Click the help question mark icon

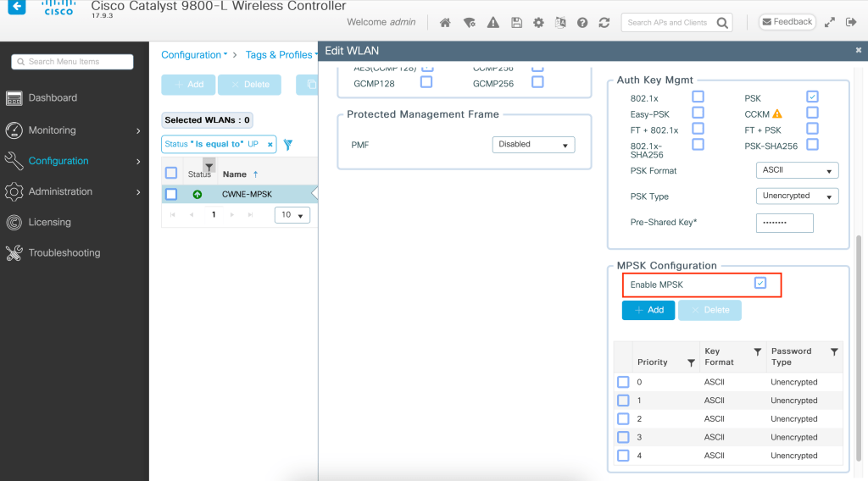583,23
